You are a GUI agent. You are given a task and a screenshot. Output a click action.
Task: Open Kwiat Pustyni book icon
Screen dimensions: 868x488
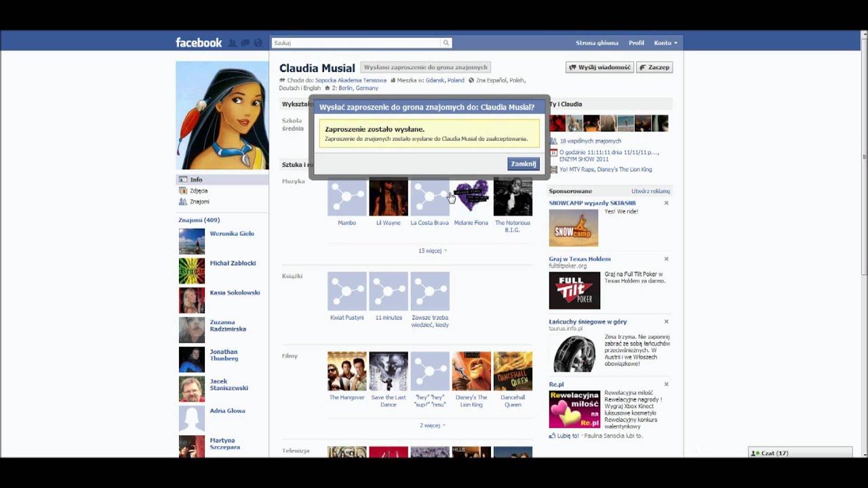(x=347, y=291)
